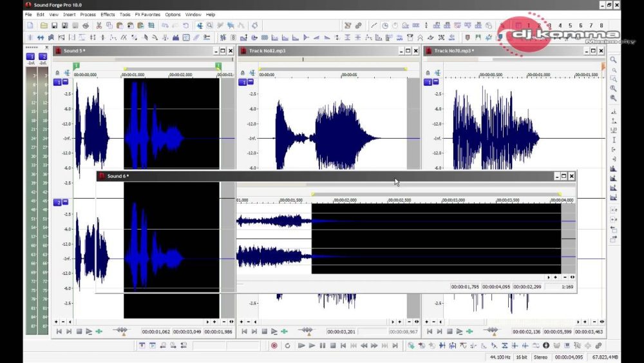Toggle channel 1 button in Sound 5

pos(57,83)
